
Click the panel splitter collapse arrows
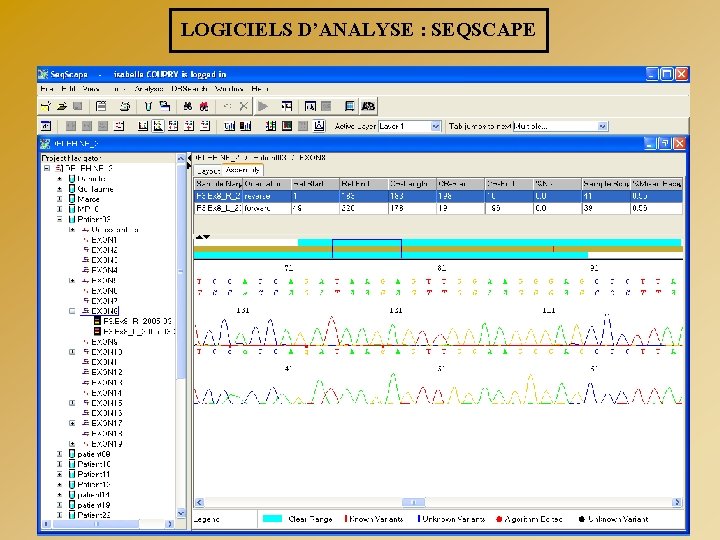tap(189, 161)
